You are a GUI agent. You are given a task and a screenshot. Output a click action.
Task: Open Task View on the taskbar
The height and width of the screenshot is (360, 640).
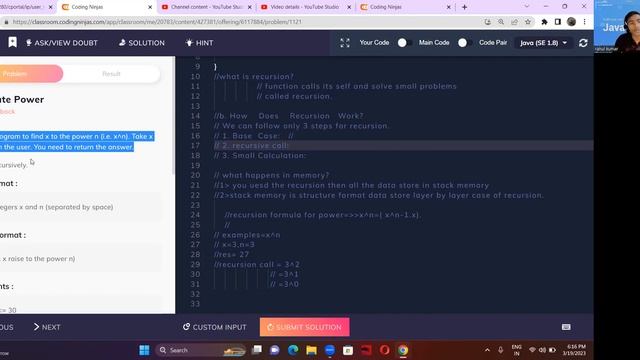click(x=257, y=350)
